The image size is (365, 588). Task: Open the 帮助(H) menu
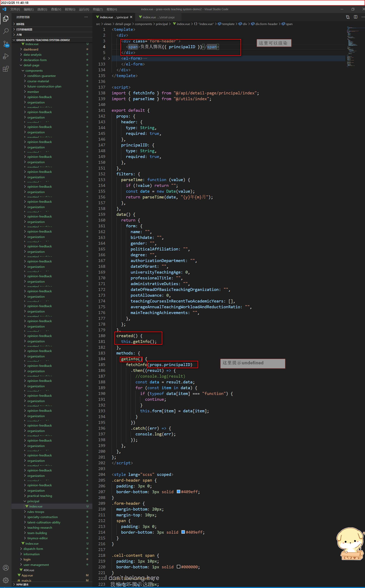click(x=112, y=9)
